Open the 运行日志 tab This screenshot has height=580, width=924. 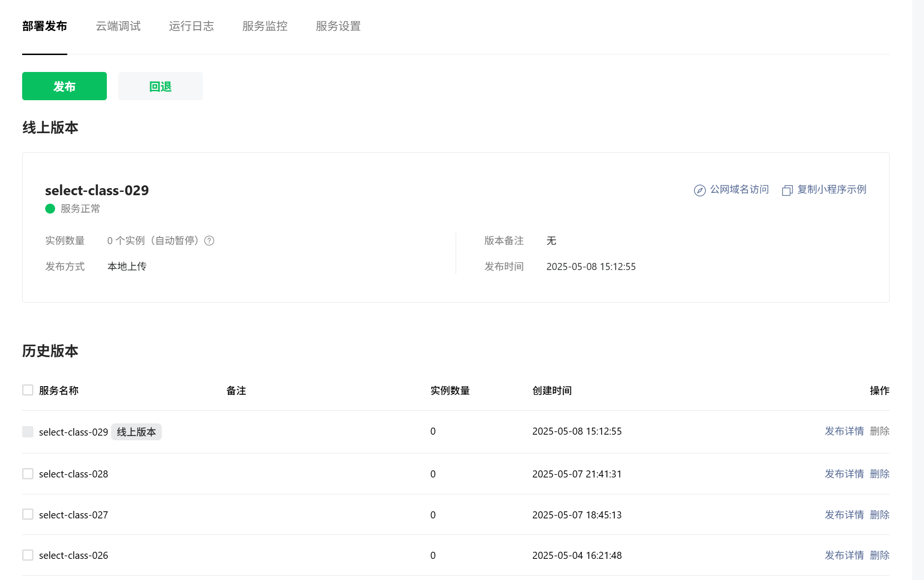tap(192, 26)
